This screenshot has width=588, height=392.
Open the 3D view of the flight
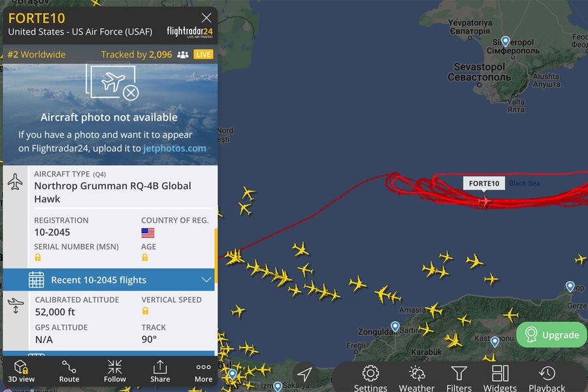click(22, 371)
